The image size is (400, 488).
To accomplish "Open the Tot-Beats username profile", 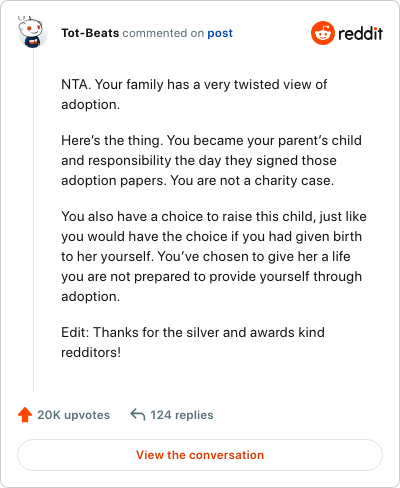I will [x=90, y=33].
